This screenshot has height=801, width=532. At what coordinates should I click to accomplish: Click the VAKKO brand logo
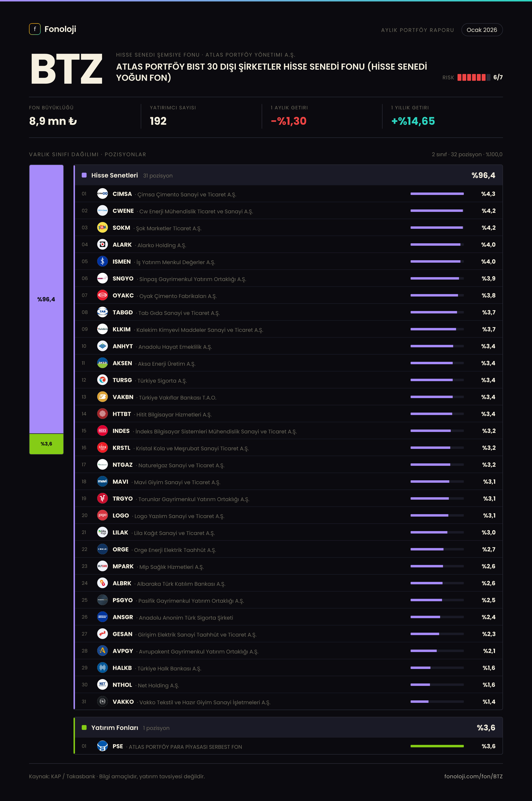(103, 702)
